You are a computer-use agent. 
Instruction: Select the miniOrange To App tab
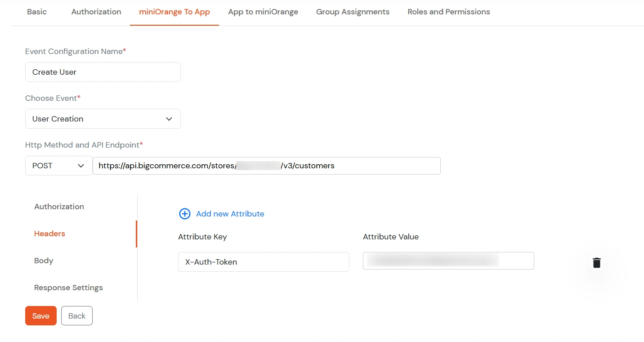[174, 12]
